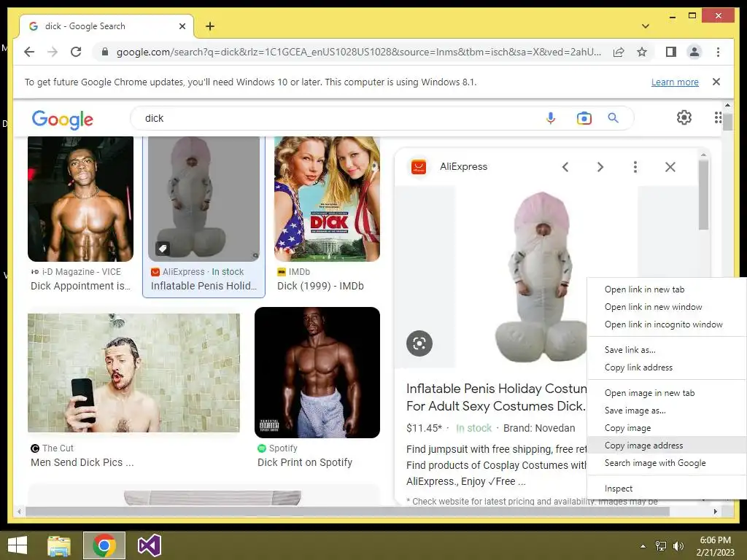The height and width of the screenshot is (560, 747).
Task: Open preview panel three-dot options
Action: [635, 167]
